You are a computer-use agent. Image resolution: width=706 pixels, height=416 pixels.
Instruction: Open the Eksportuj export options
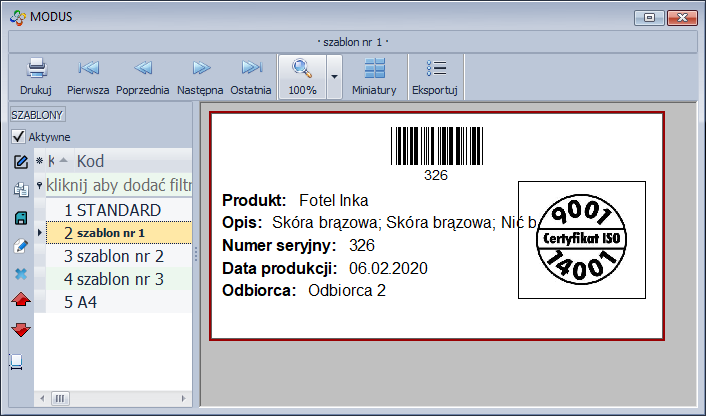coord(435,76)
